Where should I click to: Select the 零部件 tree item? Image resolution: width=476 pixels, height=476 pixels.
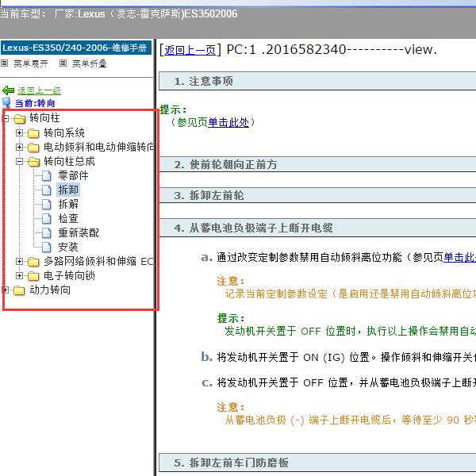point(73,175)
